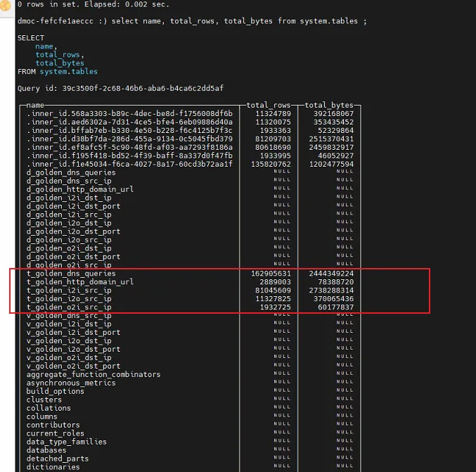Click 'system.tables' in formatted query

pyautogui.click(x=69, y=72)
